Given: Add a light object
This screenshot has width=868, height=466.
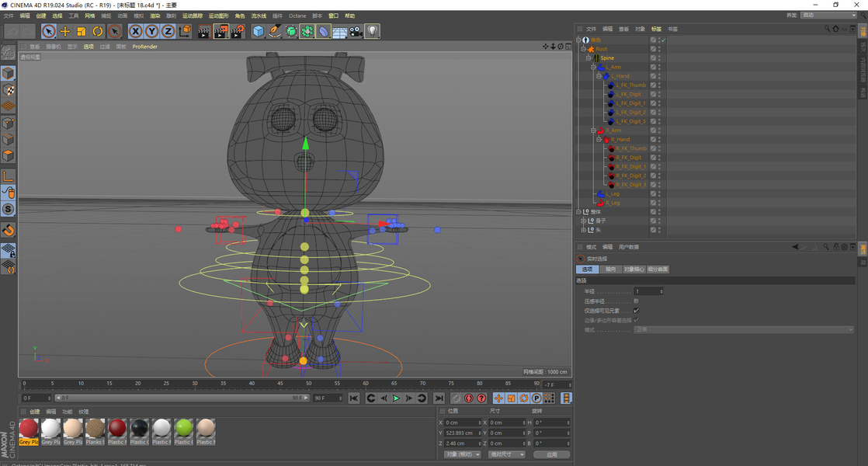Looking at the screenshot, I should 373,32.
